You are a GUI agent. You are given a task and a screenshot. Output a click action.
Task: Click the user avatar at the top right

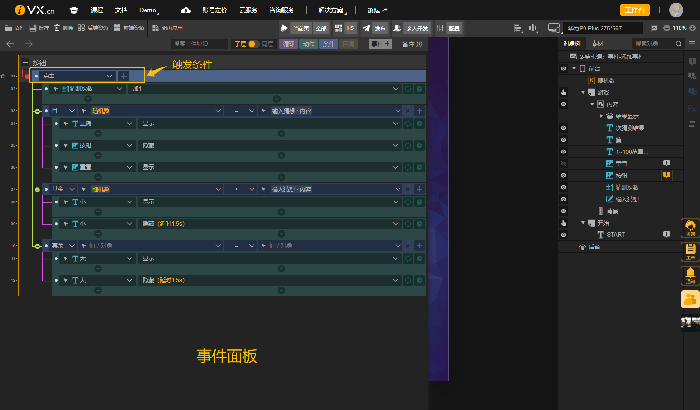coord(676,9)
